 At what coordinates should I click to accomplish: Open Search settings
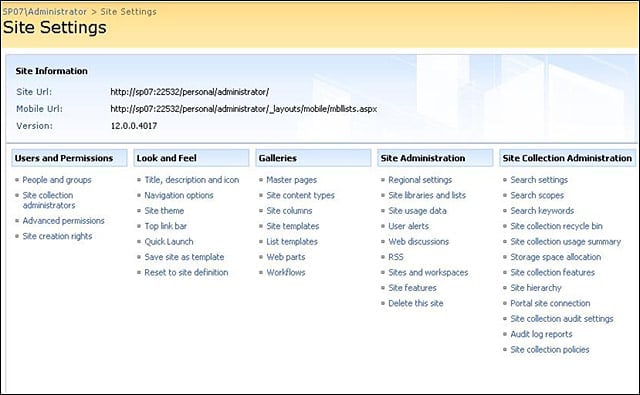[x=539, y=180]
